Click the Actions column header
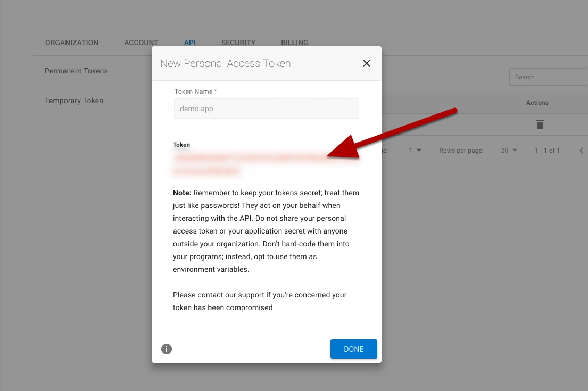 click(537, 103)
